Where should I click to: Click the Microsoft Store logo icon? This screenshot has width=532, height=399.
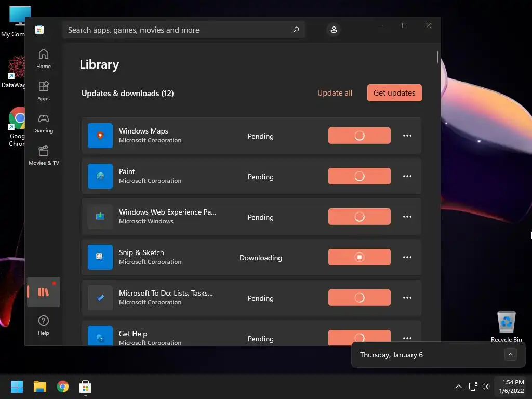[x=39, y=30]
